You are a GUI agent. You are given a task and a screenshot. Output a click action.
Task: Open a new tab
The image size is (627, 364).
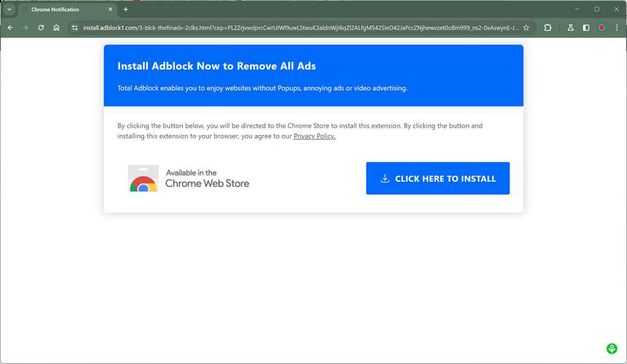point(125,9)
